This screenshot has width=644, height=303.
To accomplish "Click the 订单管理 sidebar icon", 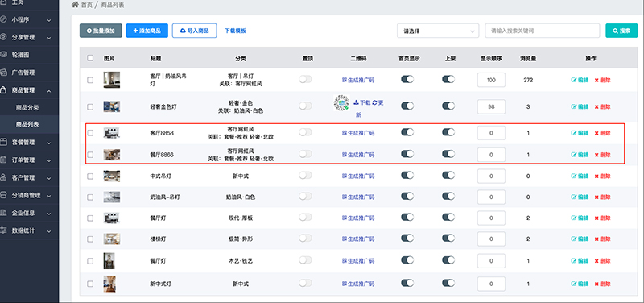I will click(3, 160).
